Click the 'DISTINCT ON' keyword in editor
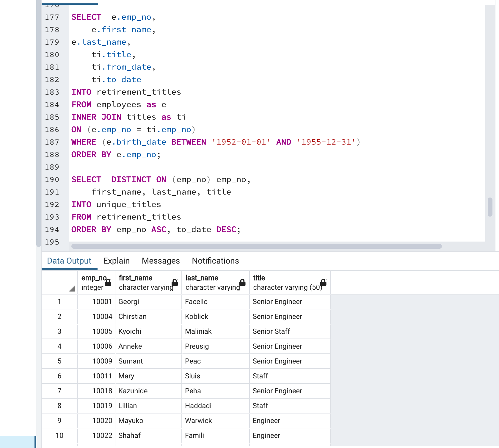Viewport: 499px width, 448px height. (139, 180)
